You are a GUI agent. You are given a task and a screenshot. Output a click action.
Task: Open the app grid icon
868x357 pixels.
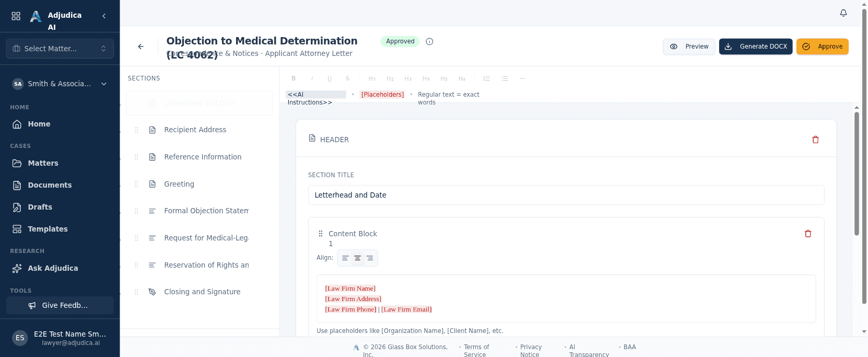pos(16,16)
